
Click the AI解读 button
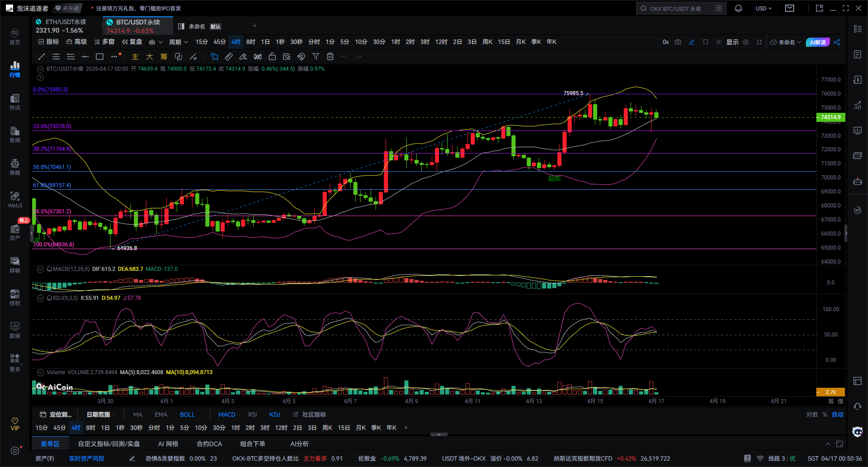click(818, 42)
